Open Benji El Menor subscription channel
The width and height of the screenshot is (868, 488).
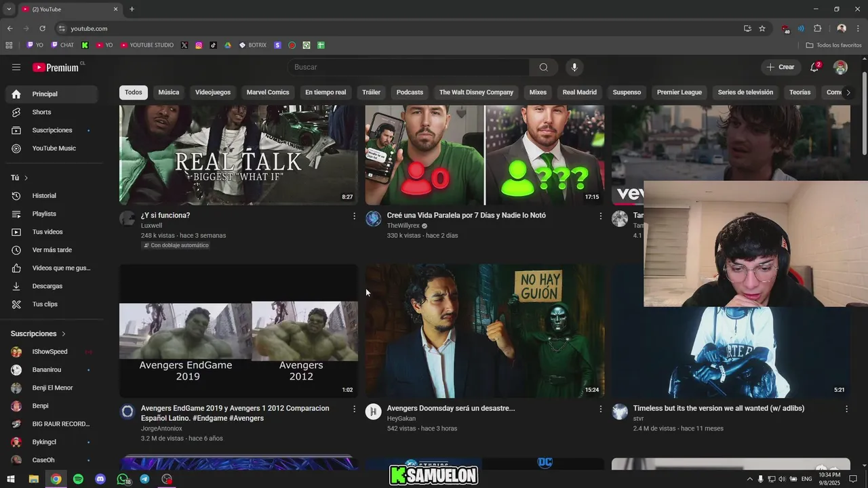tap(52, 388)
